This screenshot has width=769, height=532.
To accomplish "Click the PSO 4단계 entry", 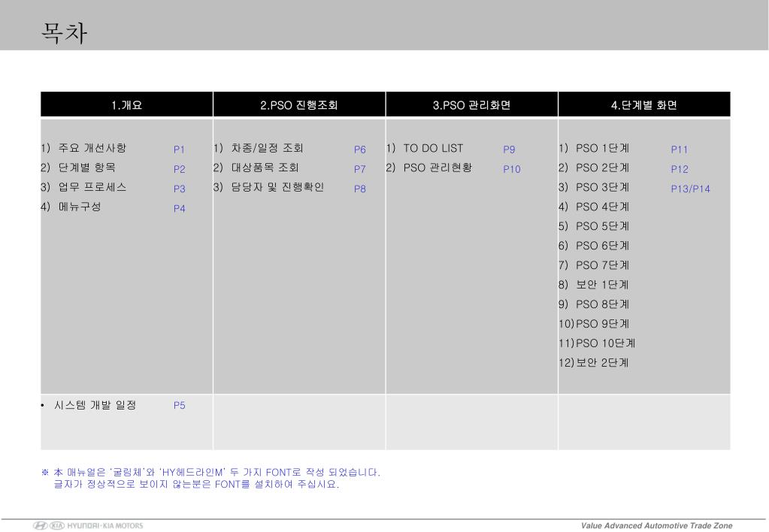I will pyautogui.click(x=602, y=207).
